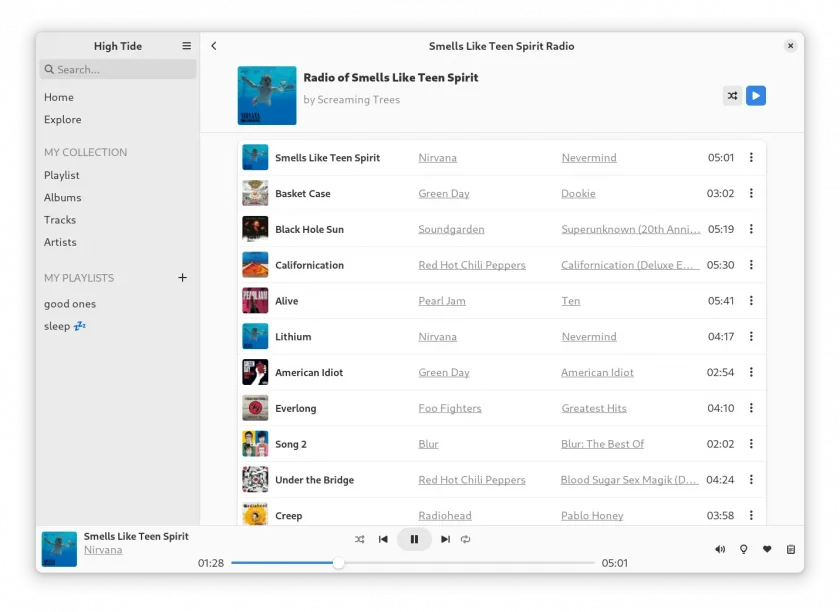840x612 pixels.
Task: Toggle the favorite heart for current track
Action: click(767, 549)
